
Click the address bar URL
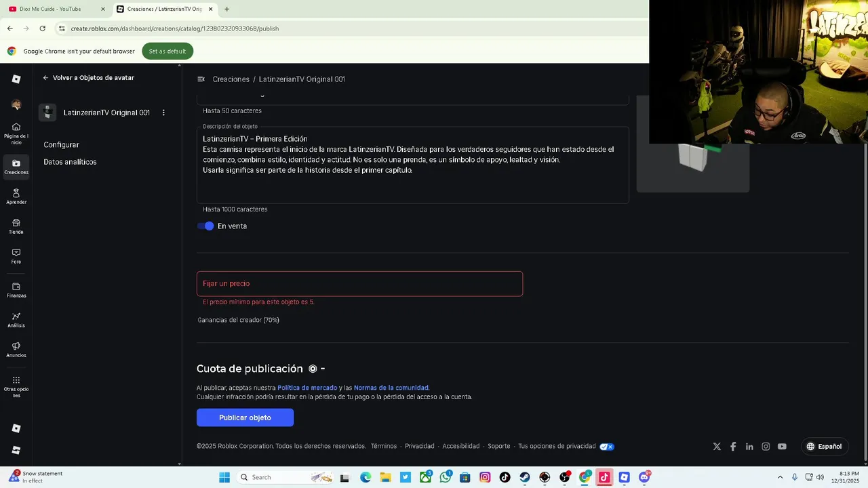pos(175,28)
